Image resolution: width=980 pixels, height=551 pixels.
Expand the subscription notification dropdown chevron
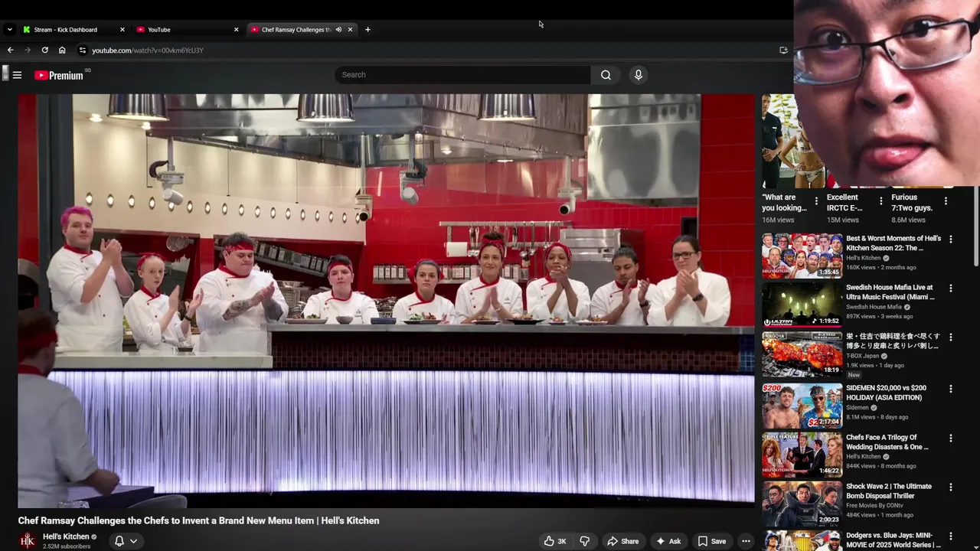pyautogui.click(x=133, y=541)
